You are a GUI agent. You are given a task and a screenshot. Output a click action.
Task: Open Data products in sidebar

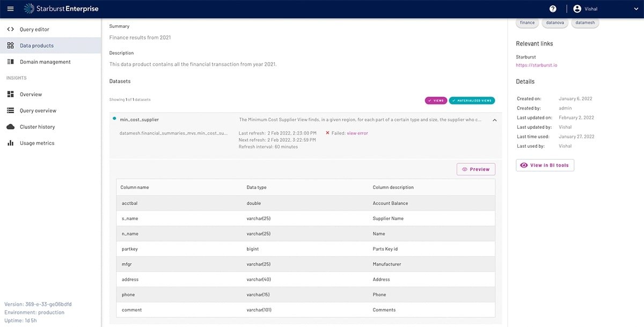(x=36, y=46)
